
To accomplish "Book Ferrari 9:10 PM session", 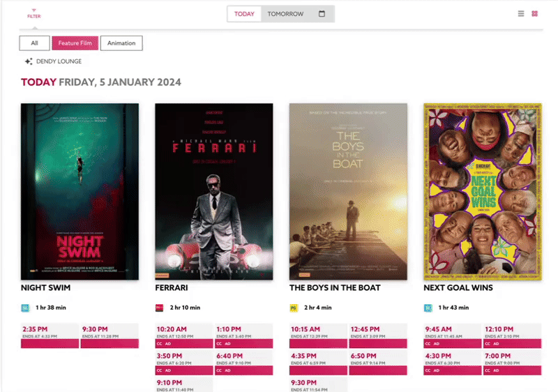I will 184,385.
